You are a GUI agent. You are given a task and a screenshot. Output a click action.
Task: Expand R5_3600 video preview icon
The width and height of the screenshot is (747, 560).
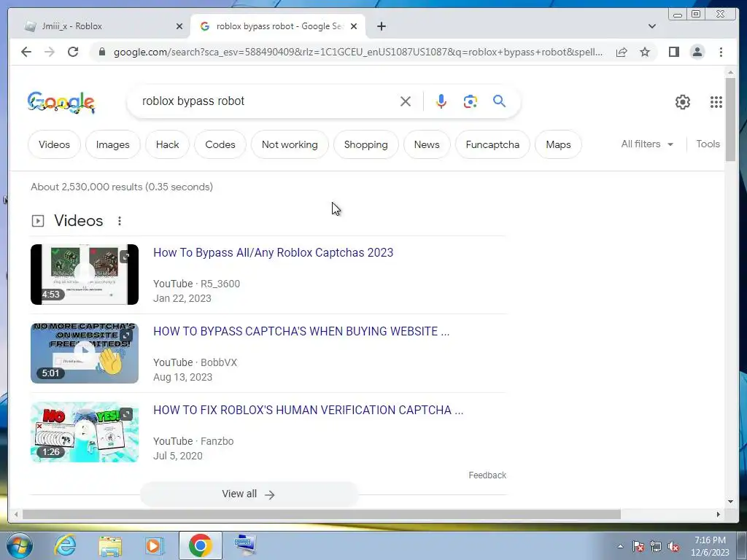125,257
